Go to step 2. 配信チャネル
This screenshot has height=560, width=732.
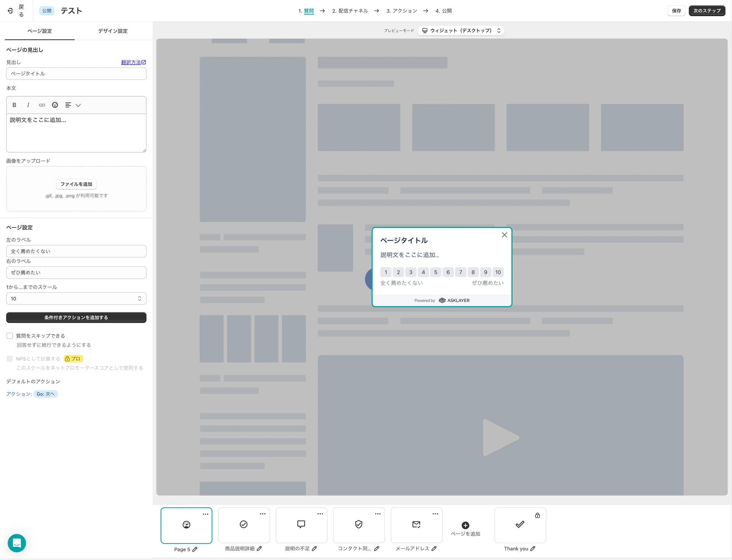tap(350, 11)
